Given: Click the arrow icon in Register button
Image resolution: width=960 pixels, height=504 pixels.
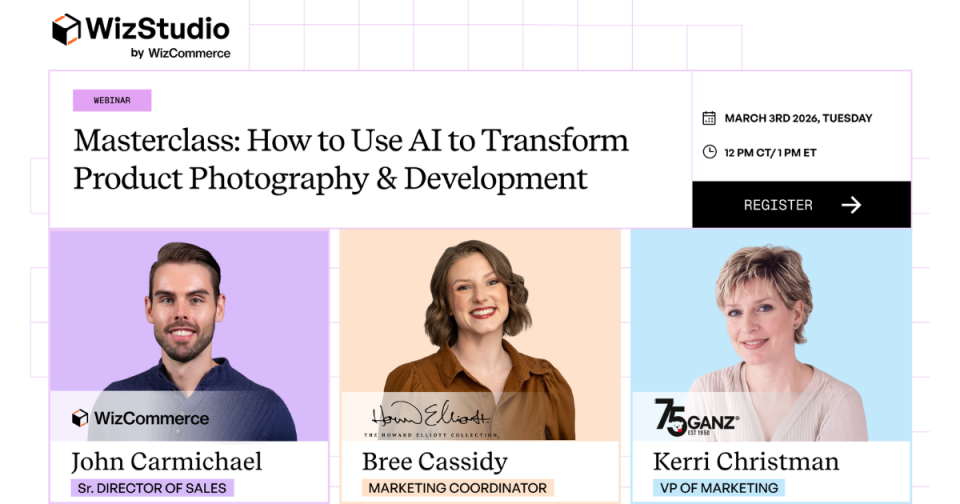Looking at the screenshot, I should tap(851, 205).
